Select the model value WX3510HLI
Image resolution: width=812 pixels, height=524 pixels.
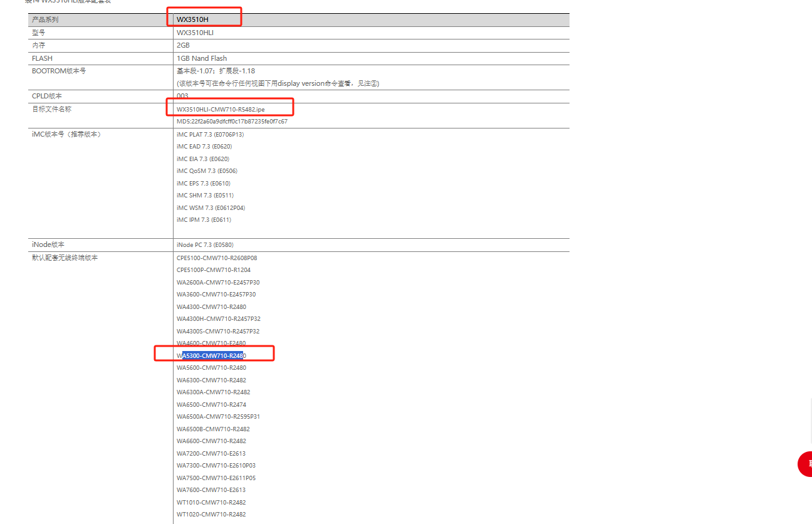[195, 33]
